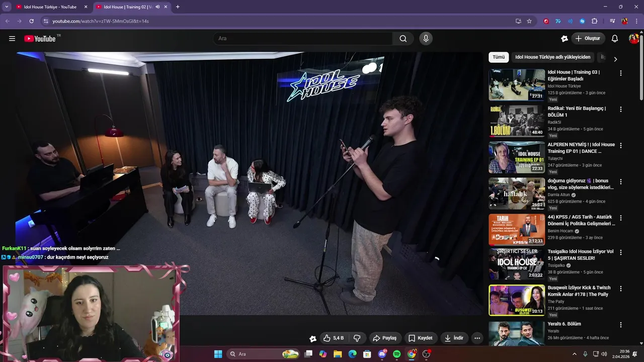Click the install app icon in address bar

coord(518,21)
